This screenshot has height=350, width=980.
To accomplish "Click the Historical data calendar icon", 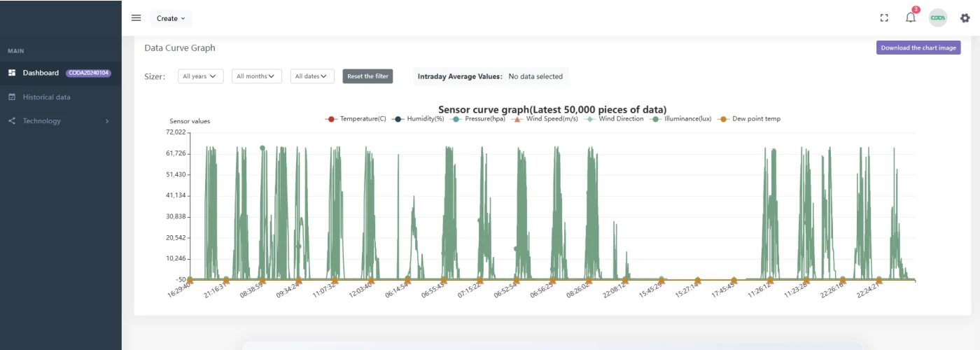I will click(12, 97).
